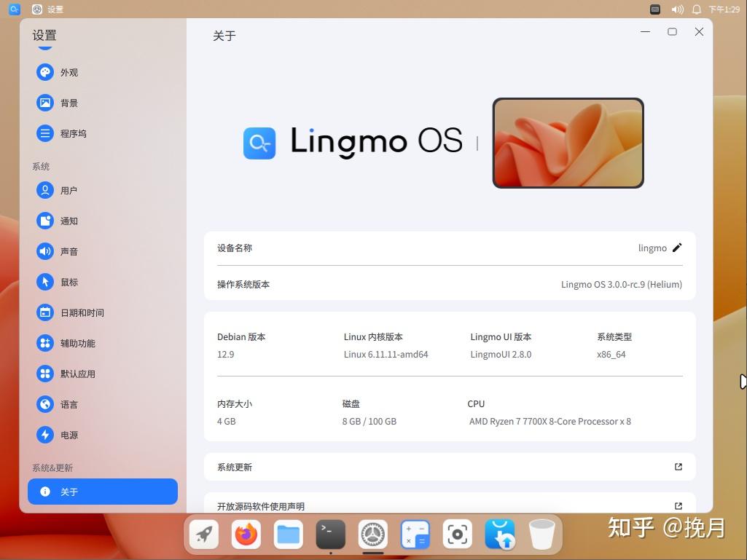Open the Mouse (鼠标) settings icon
Image resolution: width=747 pixels, height=560 pixels.
point(46,282)
